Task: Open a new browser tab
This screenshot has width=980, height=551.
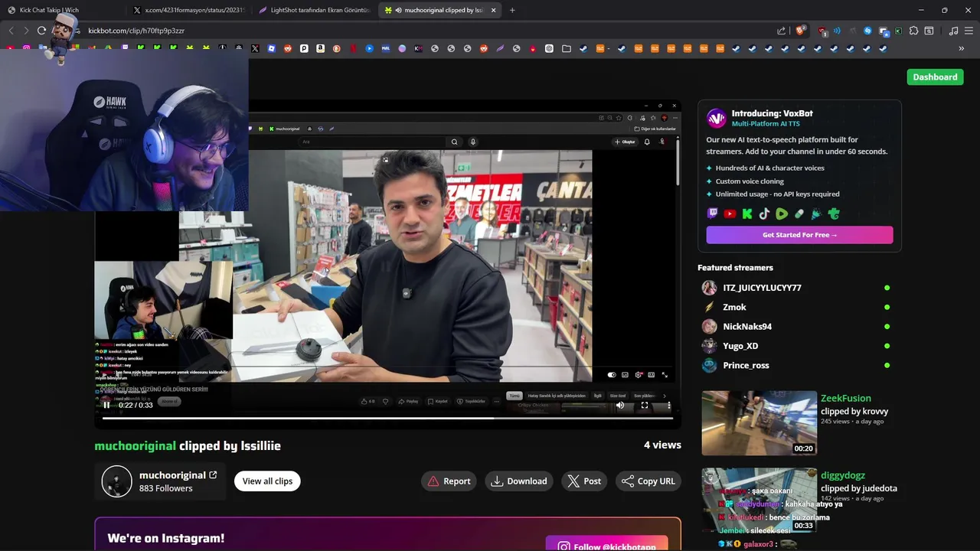Action: pyautogui.click(x=512, y=10)
